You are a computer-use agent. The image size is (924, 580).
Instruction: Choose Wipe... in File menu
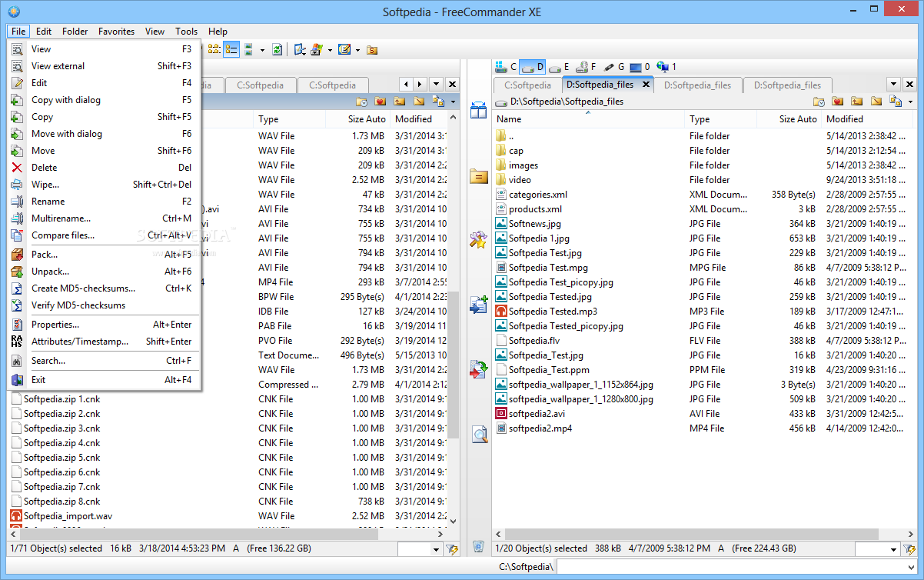[x=104, y=185]
